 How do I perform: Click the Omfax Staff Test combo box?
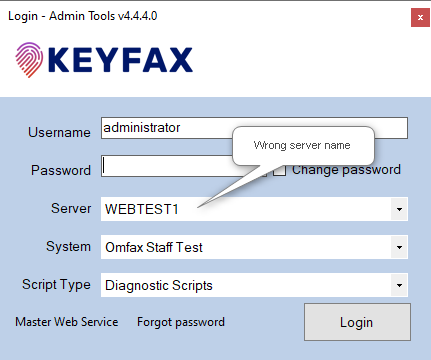(x=254, y=247)
